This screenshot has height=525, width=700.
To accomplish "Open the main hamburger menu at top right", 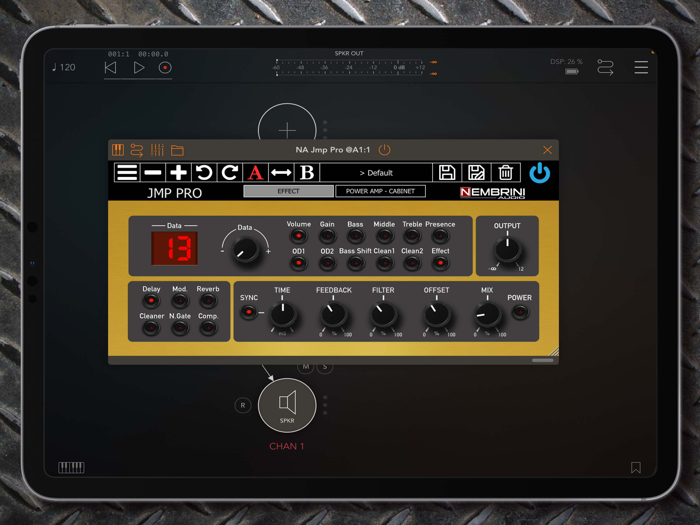I will click(x=641, y=67).
